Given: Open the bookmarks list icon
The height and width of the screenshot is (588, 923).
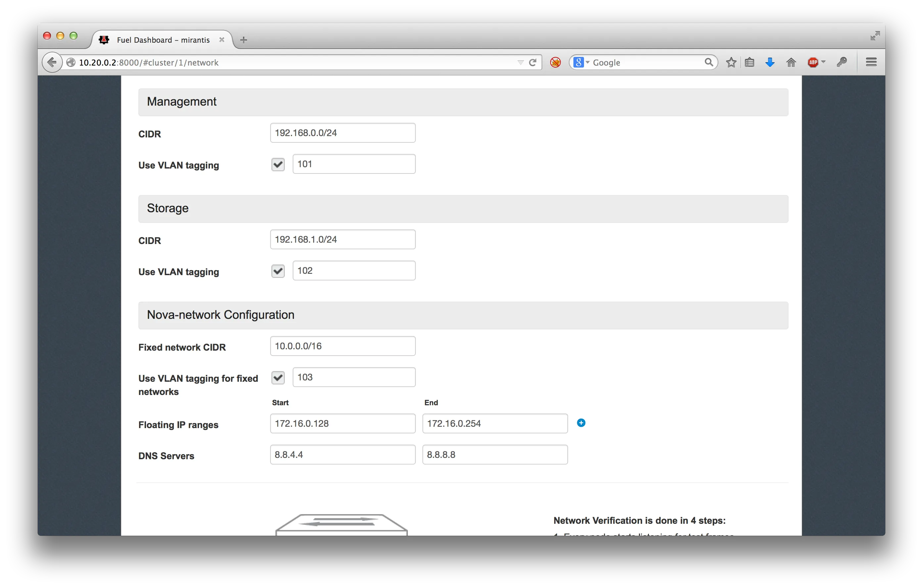Looking at the screenshot, I should (750, 62).
